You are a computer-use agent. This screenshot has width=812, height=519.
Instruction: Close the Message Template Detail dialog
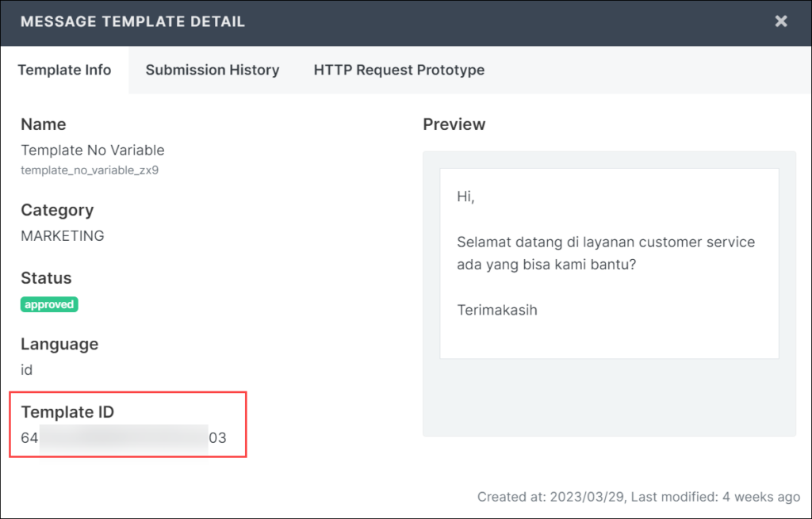(781, 21)
